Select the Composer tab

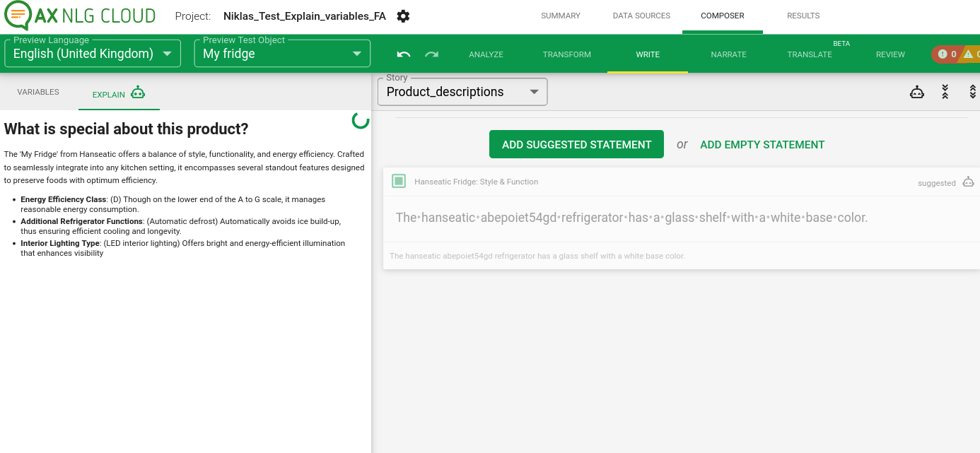coord(723,16)
